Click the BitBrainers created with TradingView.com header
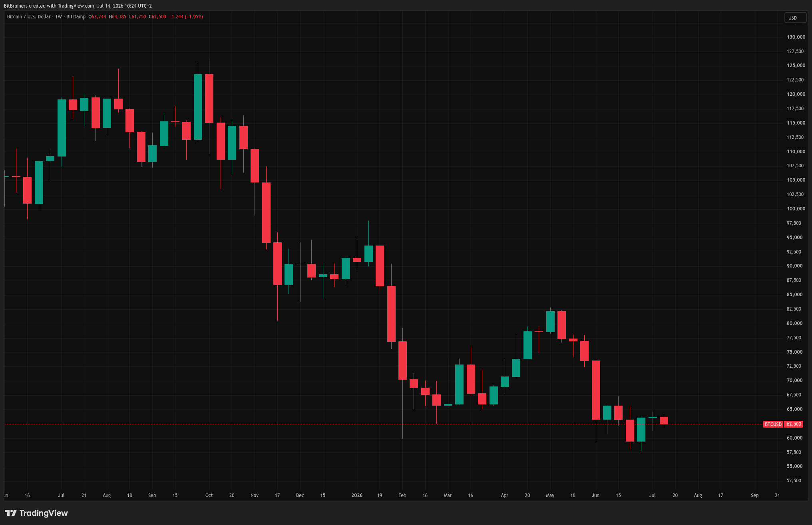 [78, 6]
